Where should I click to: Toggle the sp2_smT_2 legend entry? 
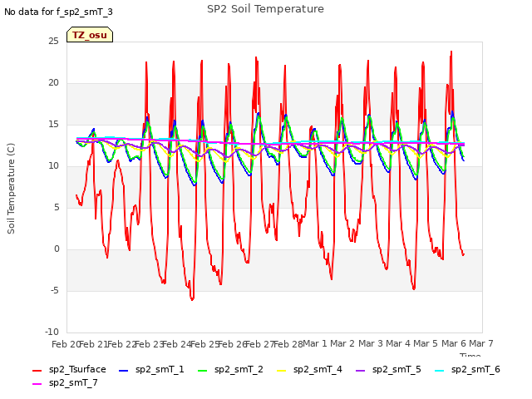(230, 369)
